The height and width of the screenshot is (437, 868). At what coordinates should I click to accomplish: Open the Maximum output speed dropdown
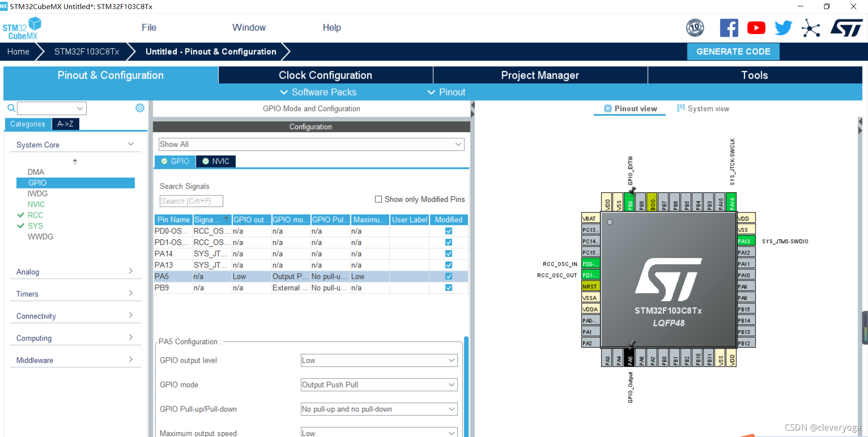coord(379,433)
